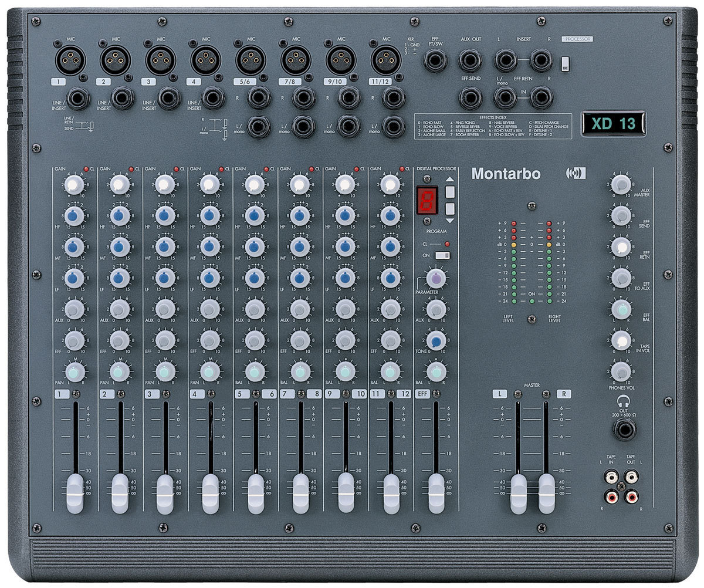Screen dimensions: 704x588
Task: Move the channel 11/12 fader
Action: pyautogui.click(x=391, y=493)
